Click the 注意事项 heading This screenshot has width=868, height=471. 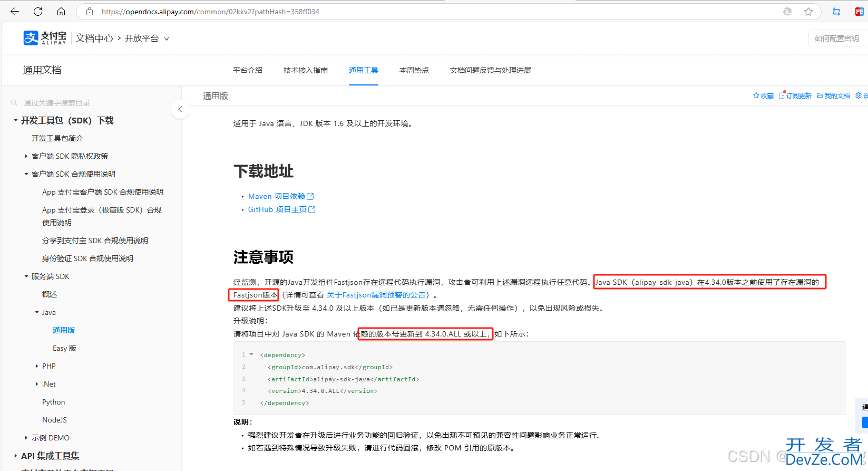pos(264,257)
